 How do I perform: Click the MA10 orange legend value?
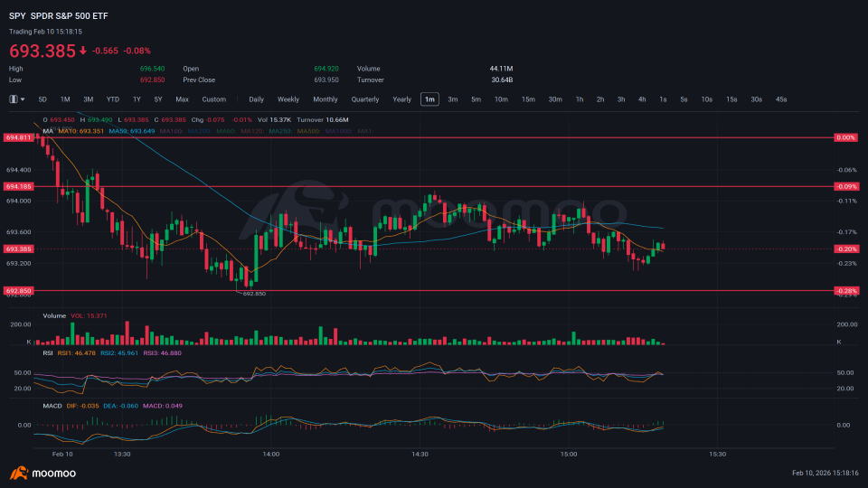click(x=80, y=131)
